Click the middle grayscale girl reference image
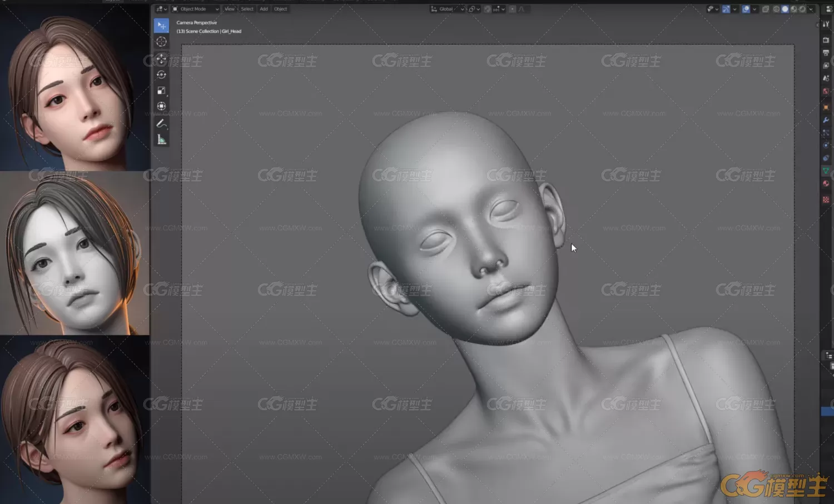The image size is (834, 504). [x=75, y=253]
